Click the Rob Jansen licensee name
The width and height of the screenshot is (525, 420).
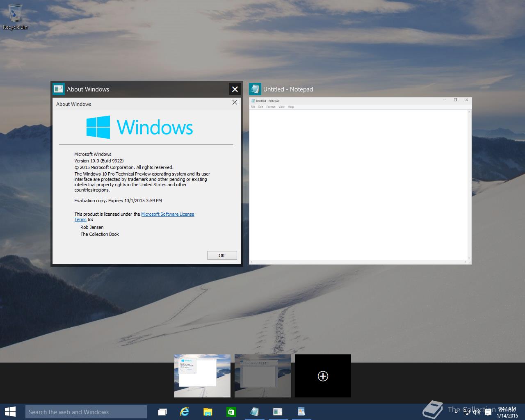click(x=92, y=227)
